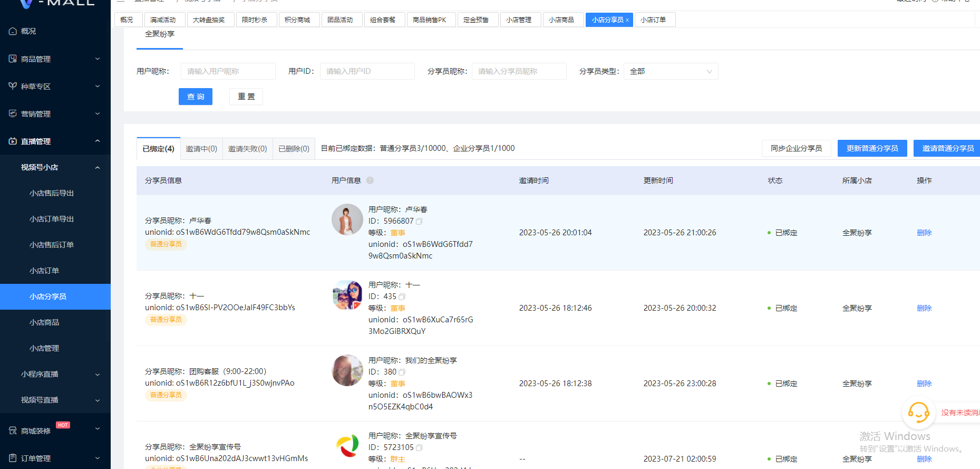Image resolution: width=980 pixels, height=469 pixels.
Task: Delete the 团购客服 sharer row
Action: coord(924,384)
